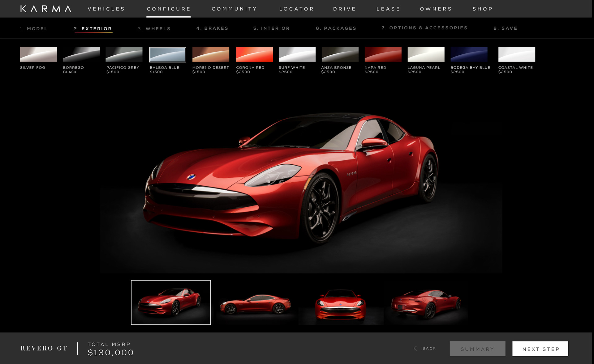This screenshot has width=594, height=364.
Task: Open the LOCATOR page
Action: tap(297, 9)
